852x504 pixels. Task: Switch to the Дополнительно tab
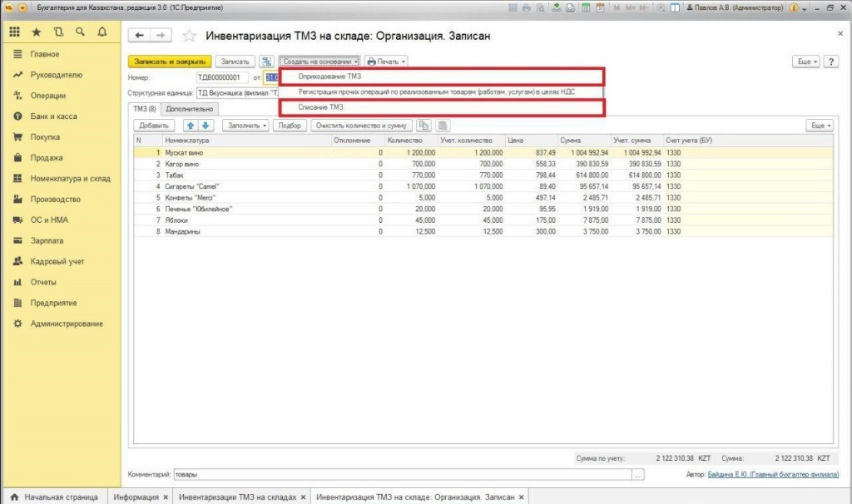(190, 109)
